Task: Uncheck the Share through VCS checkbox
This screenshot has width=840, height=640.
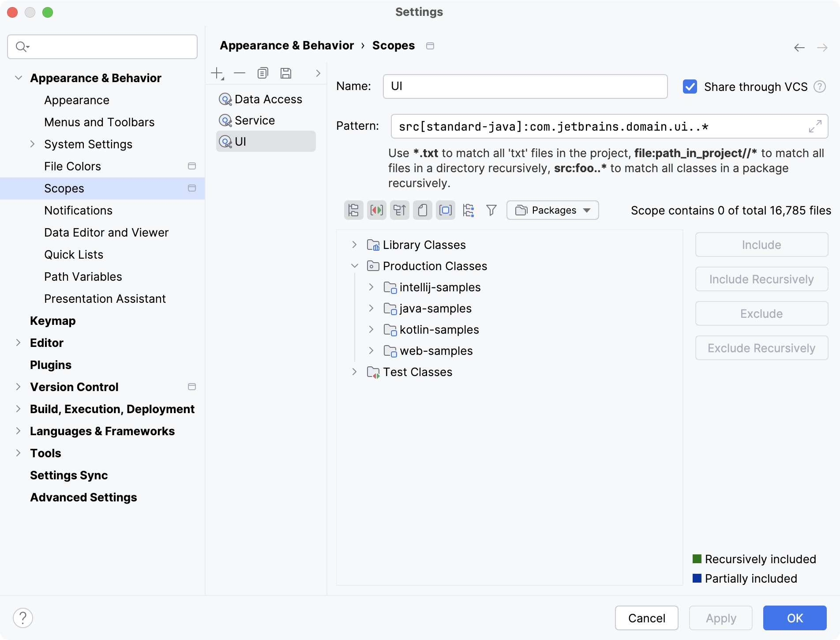Action: pyautogui.click(x=690, y=87)
